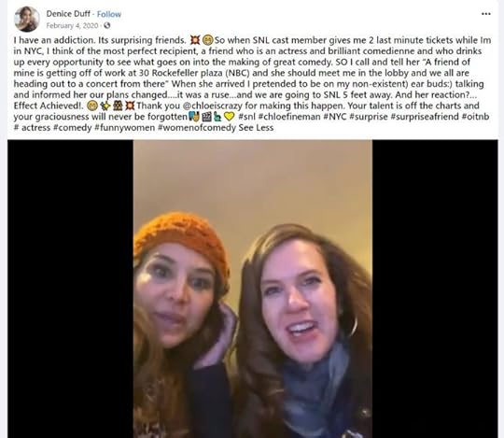Open the #surpriseafriend hashtag
Screen dimensions: 504x438
click(x=425, y=117)
